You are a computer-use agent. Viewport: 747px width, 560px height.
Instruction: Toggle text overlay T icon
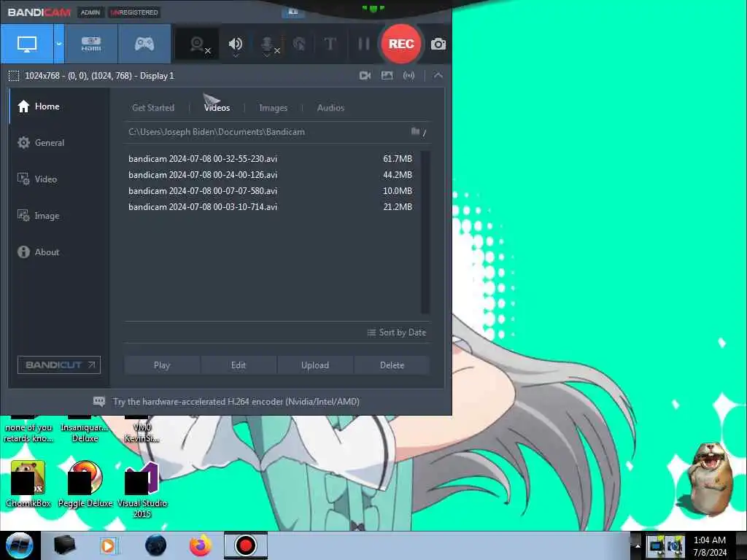(330, 44)
